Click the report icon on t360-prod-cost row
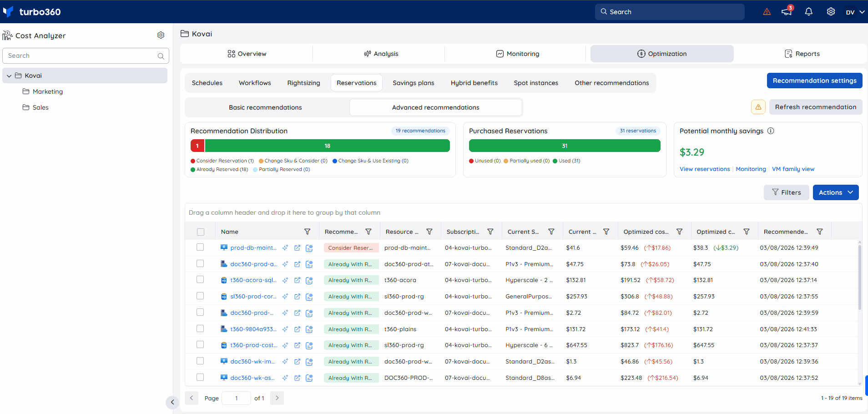Image resolution: width=868 pixels, height=414 pixels. click(x=309, y=345)
